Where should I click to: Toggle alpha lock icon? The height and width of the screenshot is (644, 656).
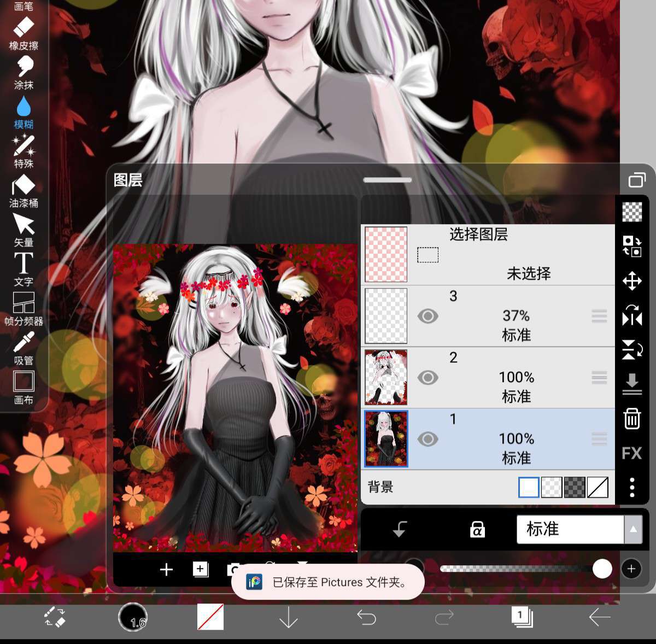point(477,529)
